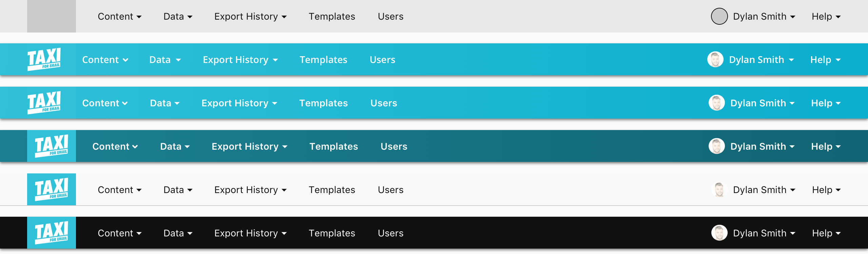Click Content in the gray wireframe navbar
868x254 pixels.
pos(119,16)
